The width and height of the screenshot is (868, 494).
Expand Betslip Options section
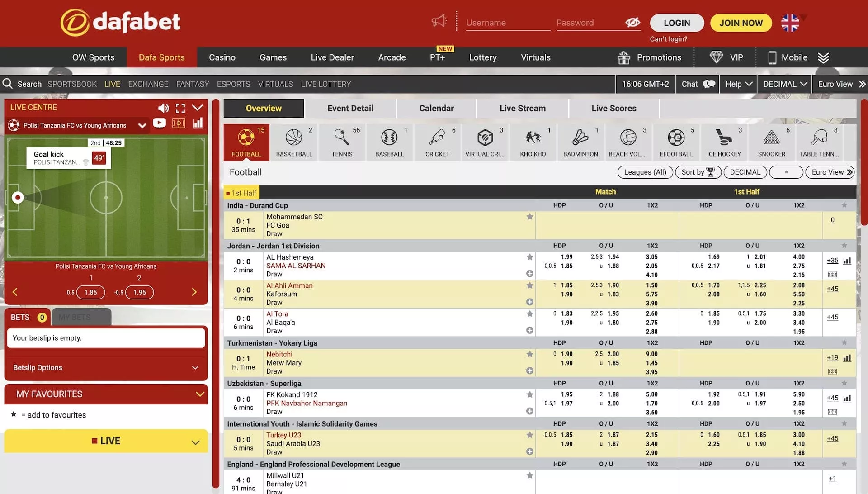click(106, 368)
